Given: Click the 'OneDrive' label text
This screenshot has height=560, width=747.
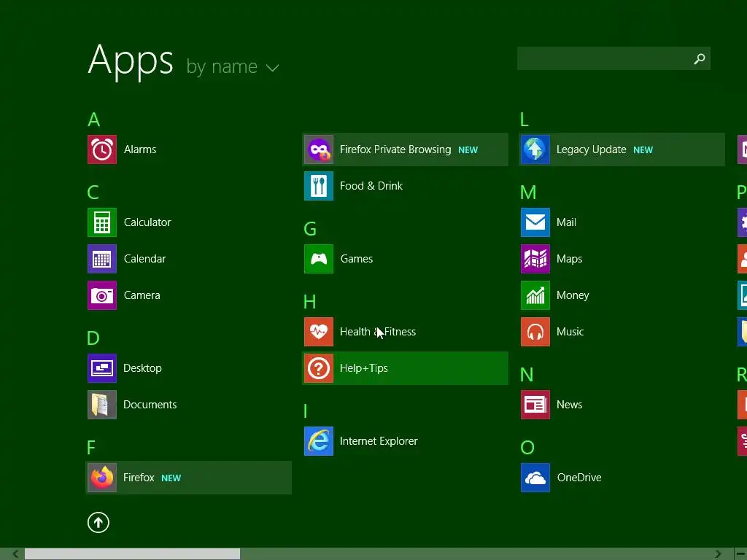Looking at the screenshot, I should (578, 478).
